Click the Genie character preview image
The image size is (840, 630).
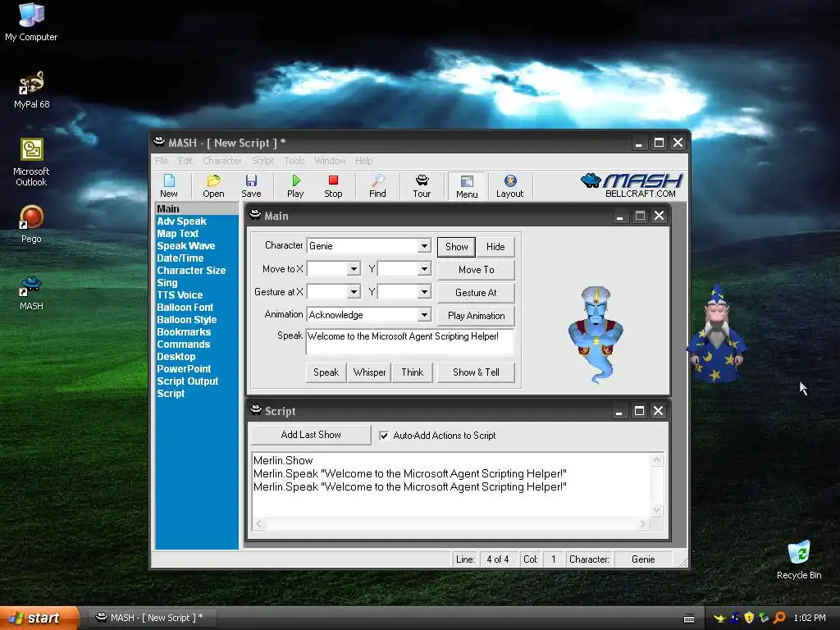tap(596, 335)
